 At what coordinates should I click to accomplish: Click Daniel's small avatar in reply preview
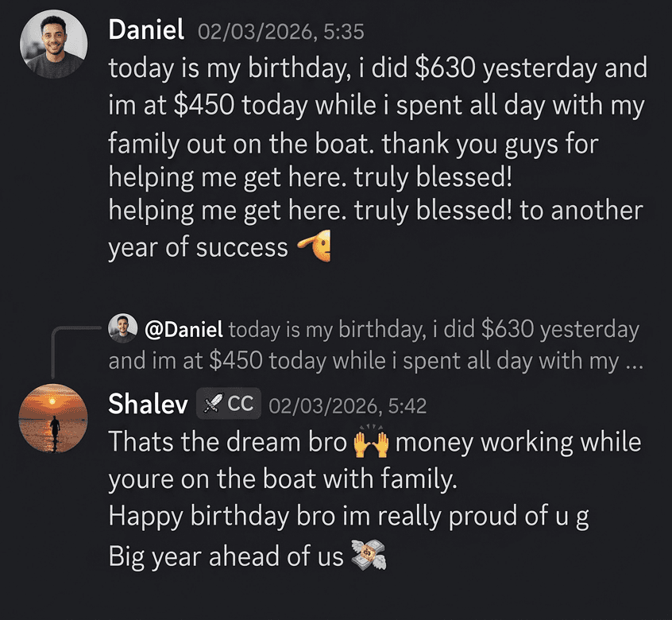pos(123,328)
